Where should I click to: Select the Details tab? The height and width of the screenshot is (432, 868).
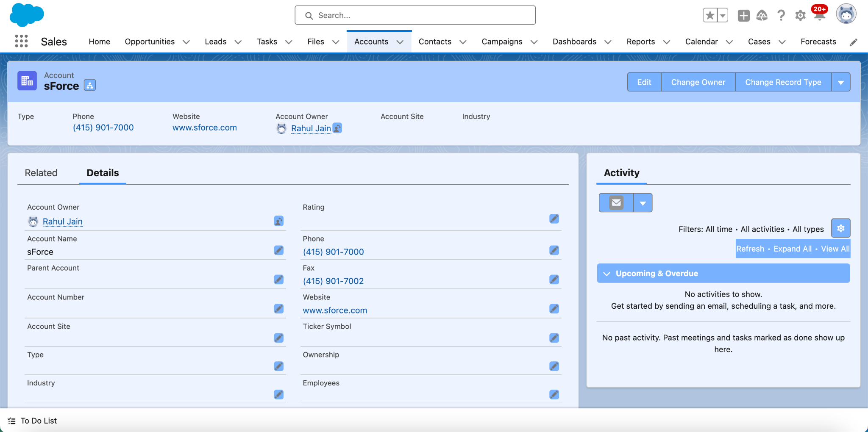[103, 173]
